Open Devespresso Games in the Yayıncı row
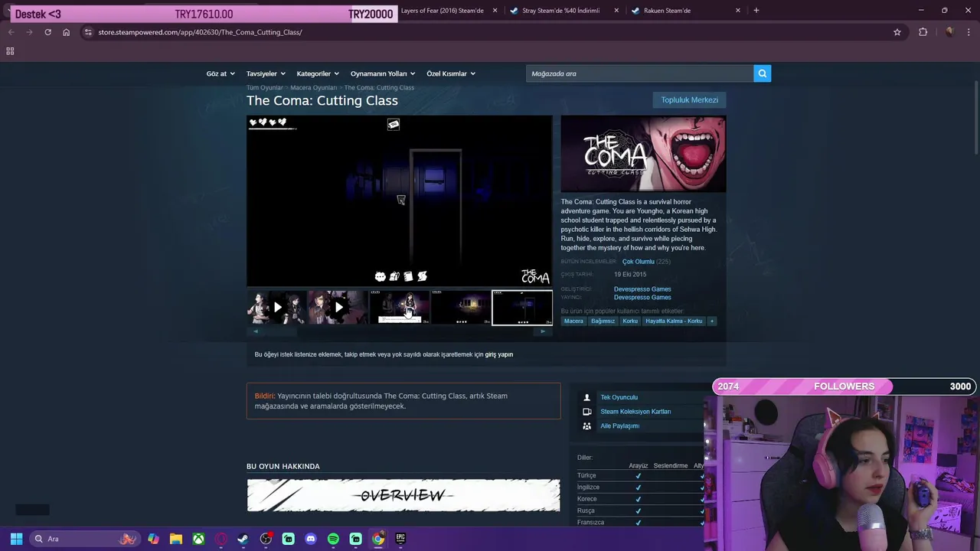The height and width of the screenshot is (551, 980). [x=642, y=298]
